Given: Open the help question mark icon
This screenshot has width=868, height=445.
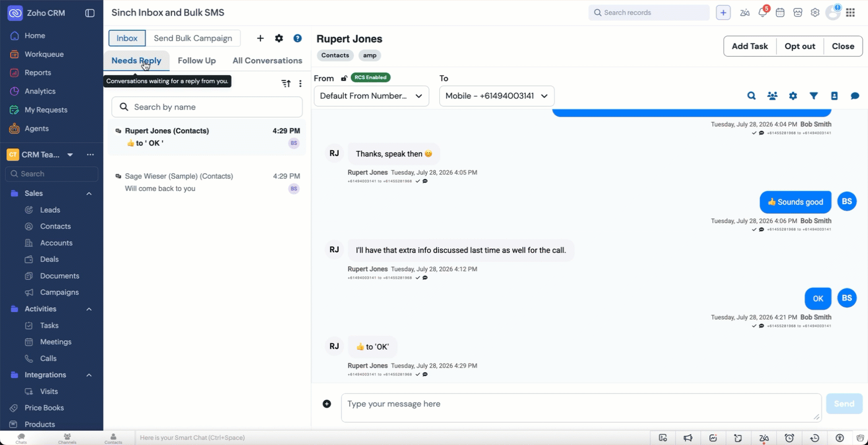Looking at the screenshot, I should point(297,38).
